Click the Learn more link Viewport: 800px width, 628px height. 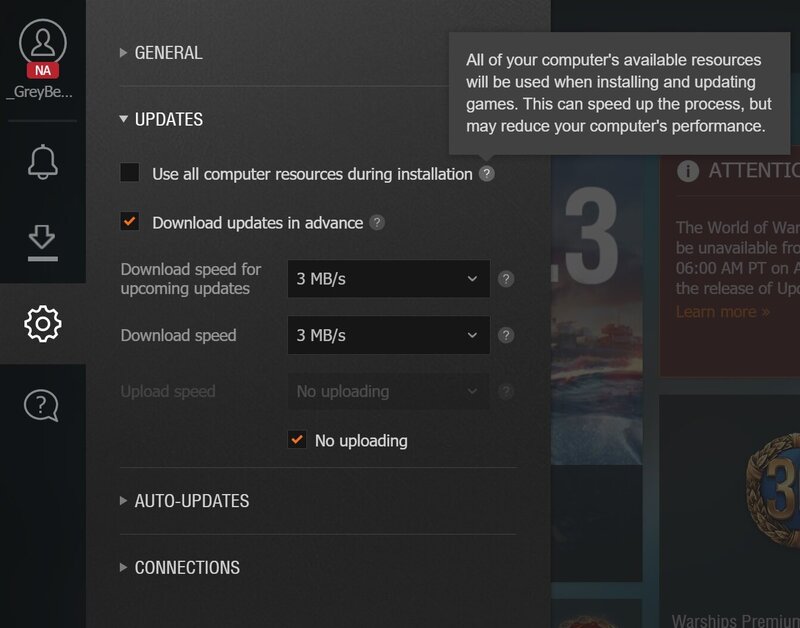click(722, 312)
